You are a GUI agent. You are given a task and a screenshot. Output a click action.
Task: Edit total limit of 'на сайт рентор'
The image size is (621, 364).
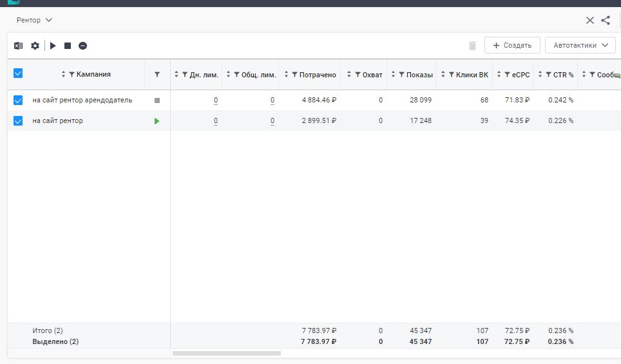(272, 121)
